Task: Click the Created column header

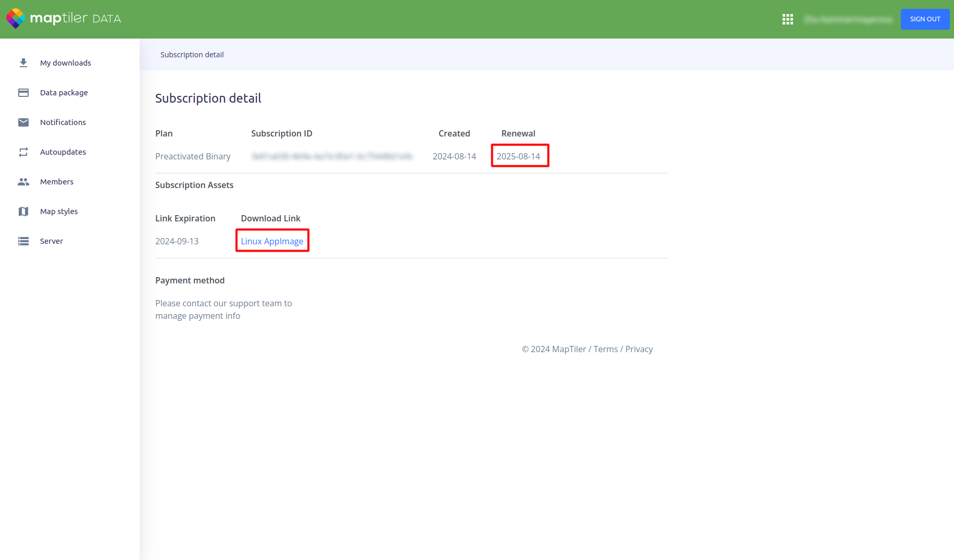Action: coord(454,133)
